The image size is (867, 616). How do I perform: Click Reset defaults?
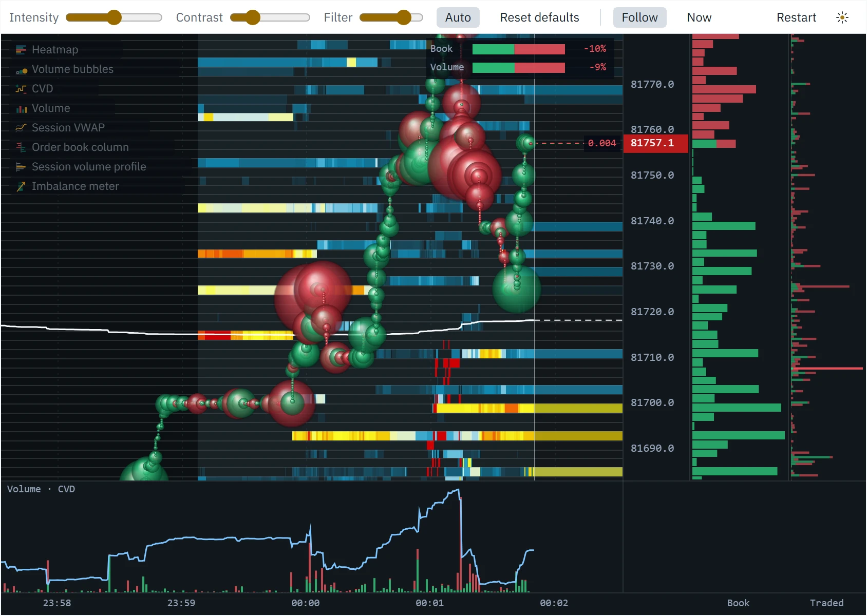tap(539, 17)
